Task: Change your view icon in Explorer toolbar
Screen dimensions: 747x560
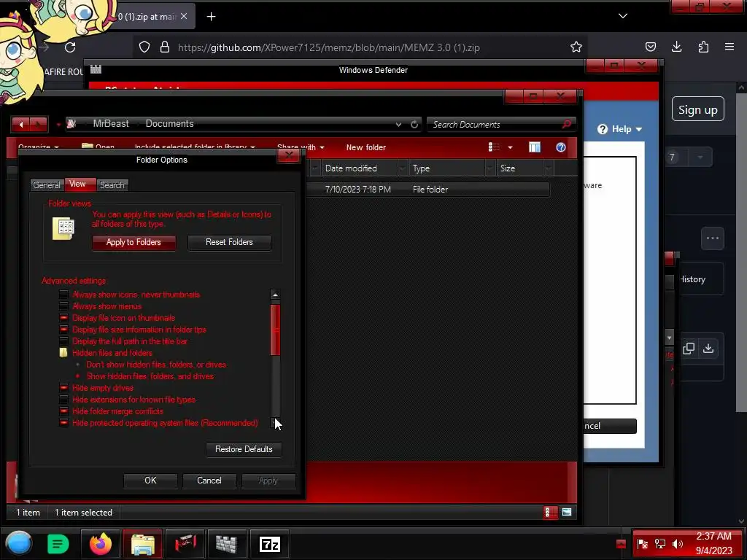Action: [x=494, y=147]
